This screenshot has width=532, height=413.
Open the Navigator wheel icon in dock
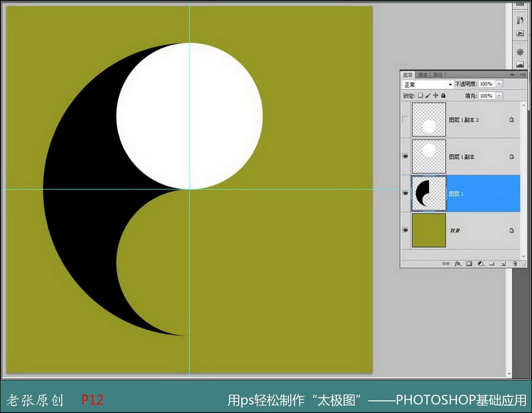pyautogui.click(x=520, y=52)
